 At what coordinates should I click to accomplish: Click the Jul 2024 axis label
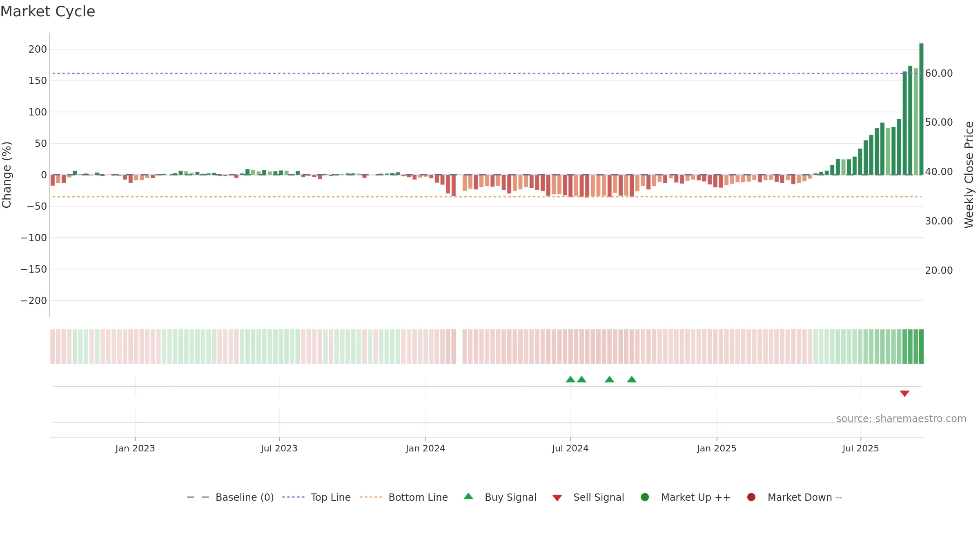570,449
